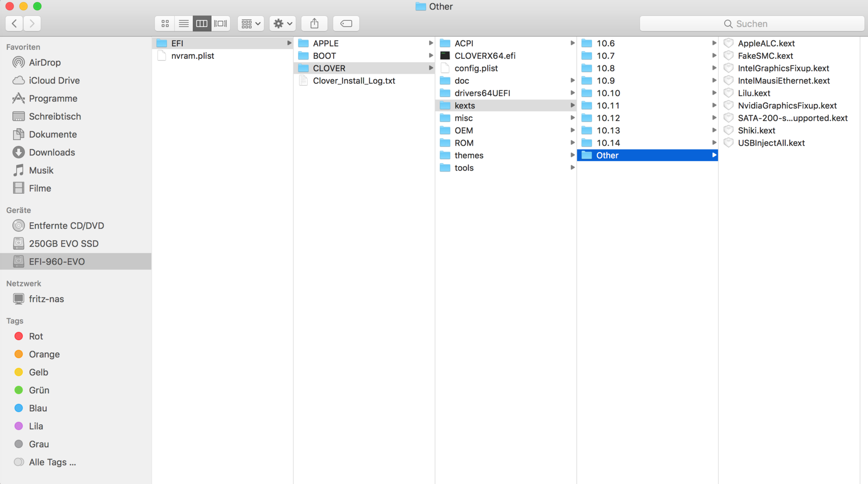Image resolution: width=868 pixels, height=484 pixels.
Task: Open the OEM folder
Action: (x=506, y=130)
